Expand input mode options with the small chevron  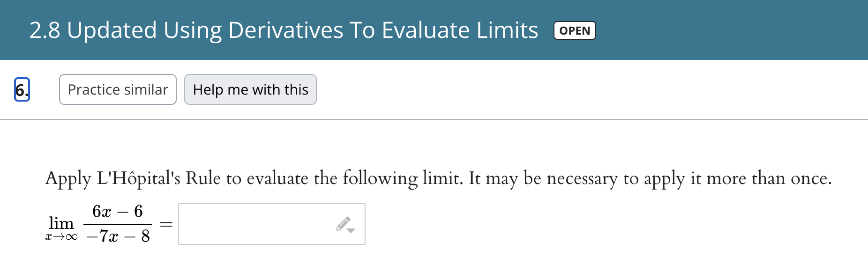tap(350, 231)
